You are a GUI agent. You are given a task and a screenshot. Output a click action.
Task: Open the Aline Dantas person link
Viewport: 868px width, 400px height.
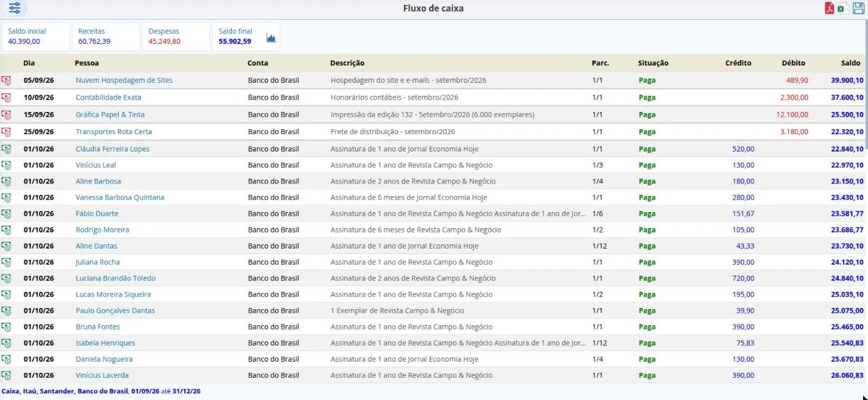tap(97, 246)
